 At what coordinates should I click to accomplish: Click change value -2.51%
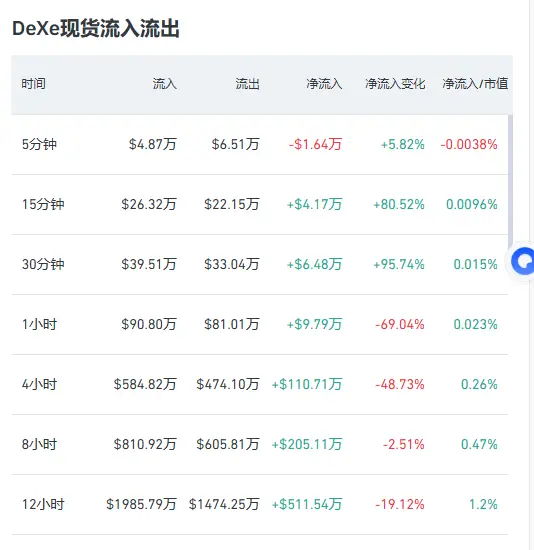point(404,444)
